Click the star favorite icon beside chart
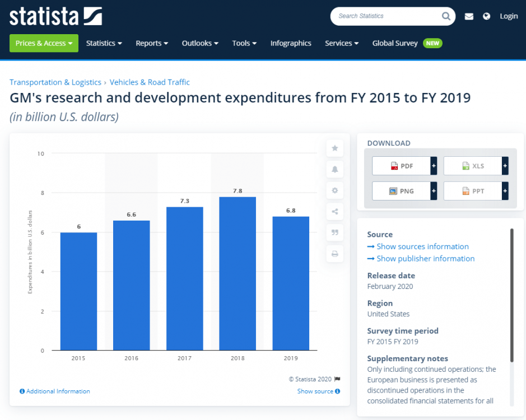This screenshot has height=420, width=526. point(334,148)
